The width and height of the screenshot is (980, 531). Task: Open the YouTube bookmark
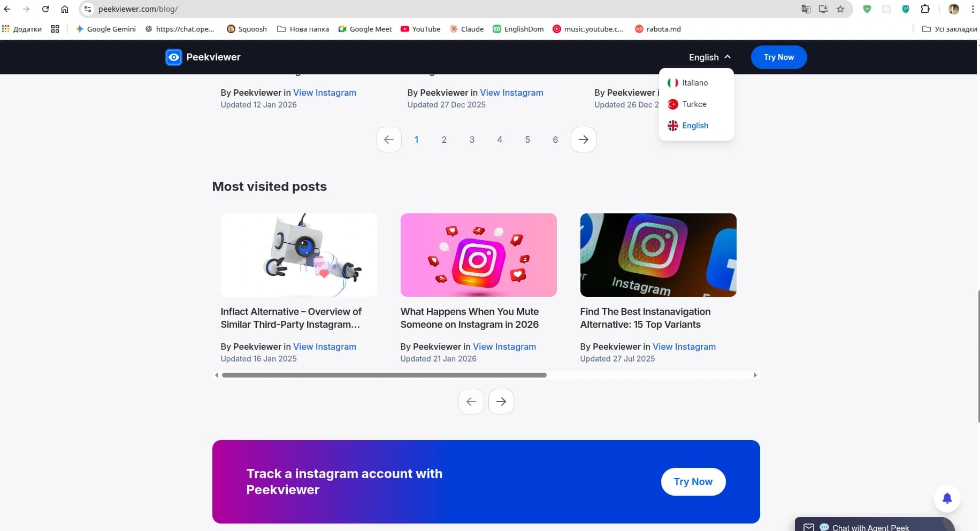420,29
